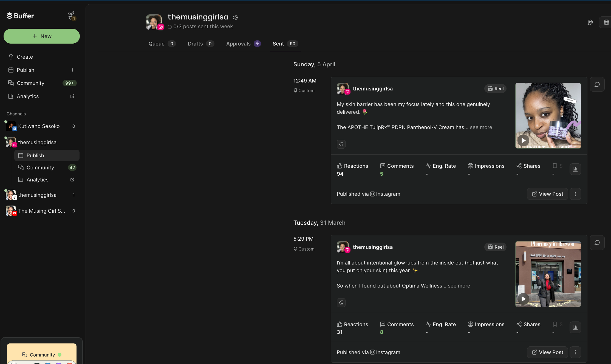This screenshot has width=611, height=364.
Task: Select the themusinggirlsa TikTok channel
Action: tap(38, 195)
